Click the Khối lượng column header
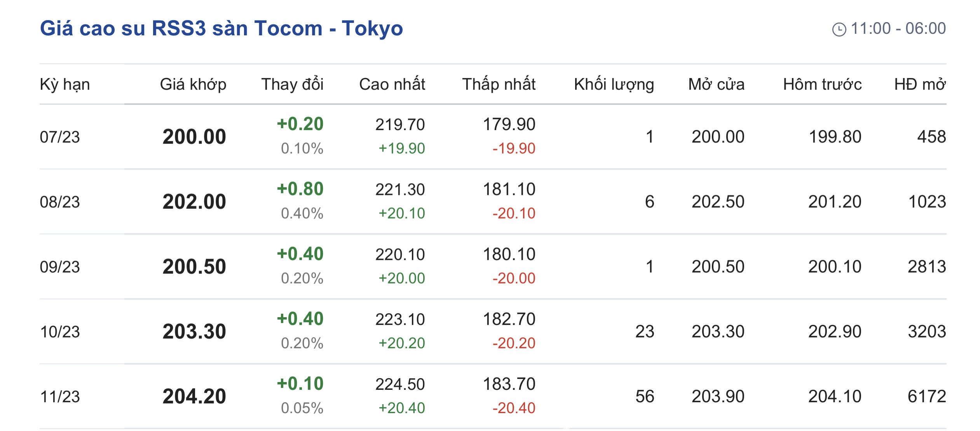This screenshot has width=980, height=431. [614, 85]
